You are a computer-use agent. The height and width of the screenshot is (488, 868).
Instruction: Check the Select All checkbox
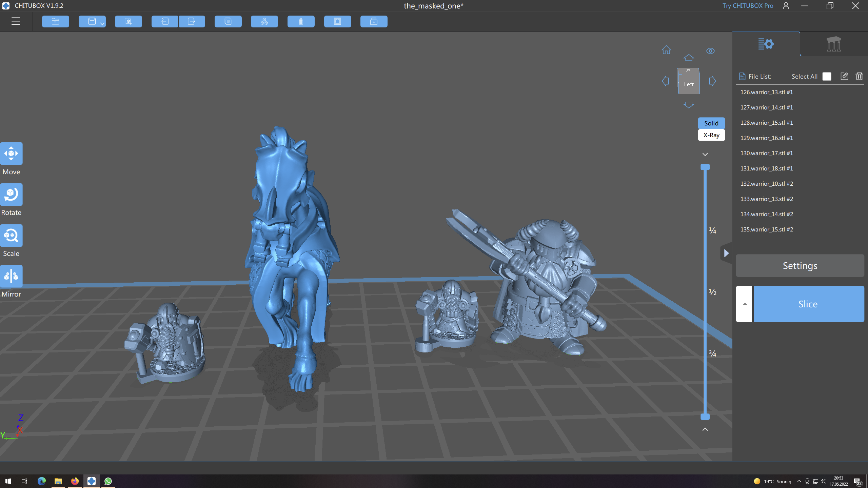[827, 77]
